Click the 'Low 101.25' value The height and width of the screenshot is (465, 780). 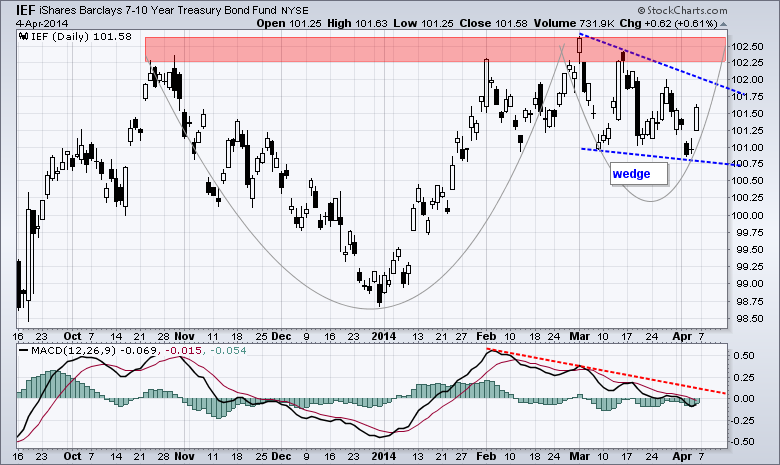424,23
